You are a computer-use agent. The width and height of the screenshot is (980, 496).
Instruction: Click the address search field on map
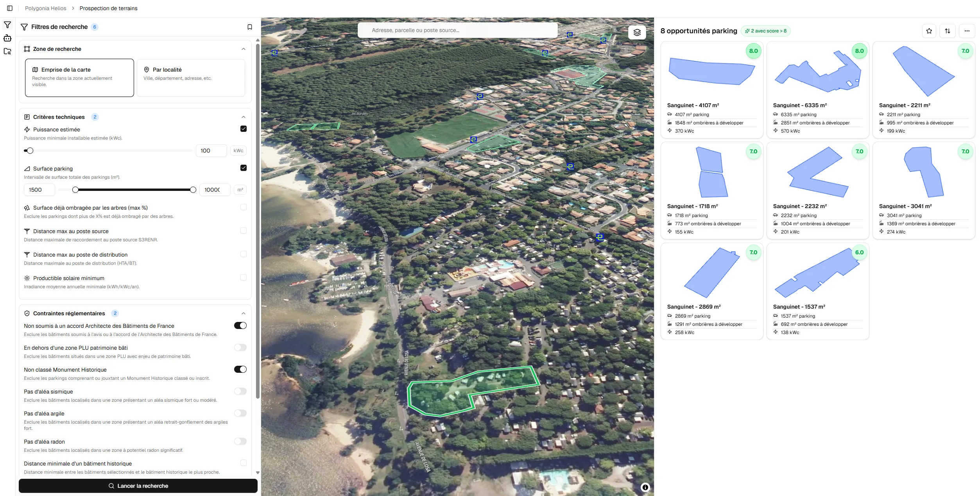click(x=457, y=30)
